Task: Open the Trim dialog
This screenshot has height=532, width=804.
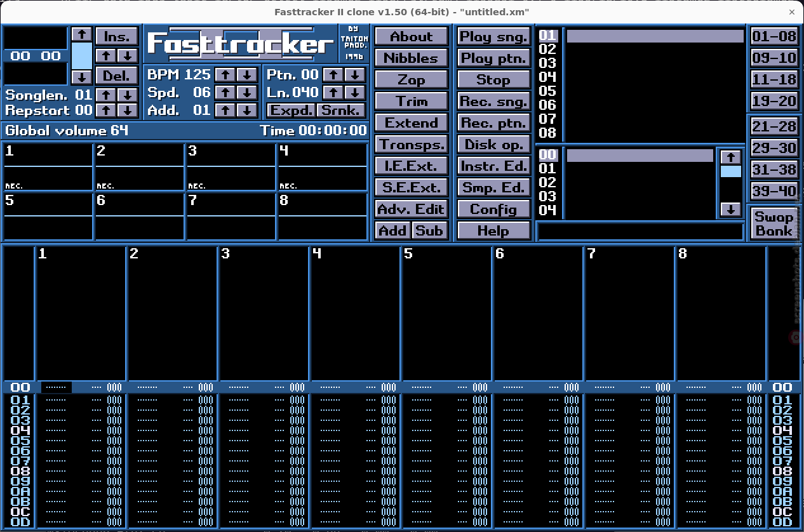Action: click(x=411, y=101)
